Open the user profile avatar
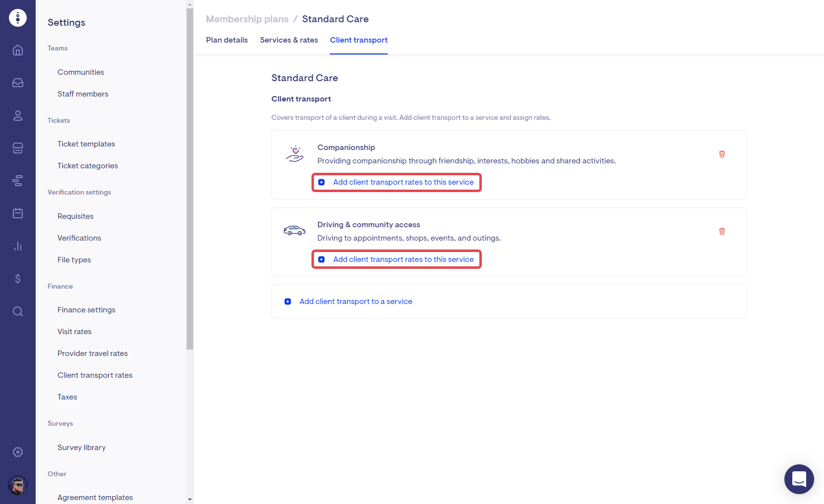 [x=18, y=485]
